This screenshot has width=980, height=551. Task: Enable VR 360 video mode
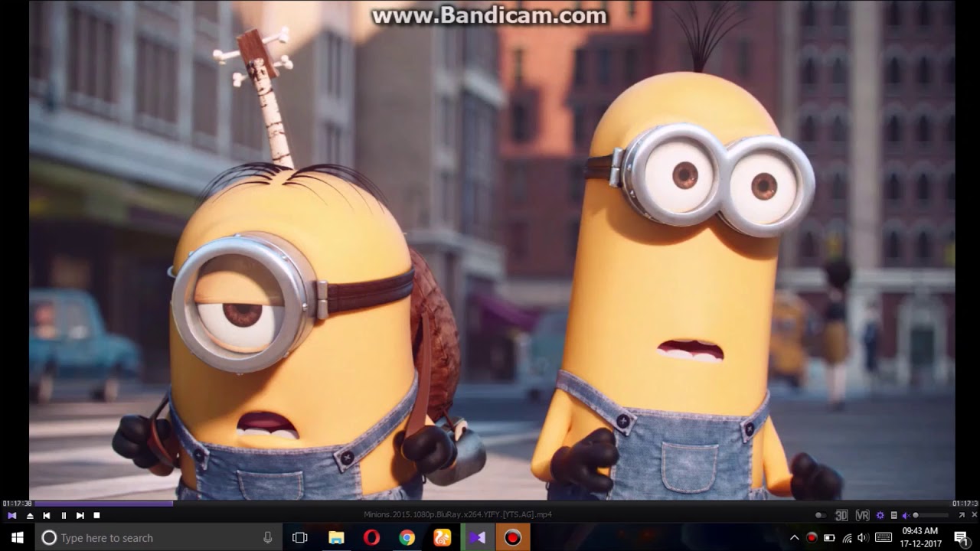(x=863, y=515)
